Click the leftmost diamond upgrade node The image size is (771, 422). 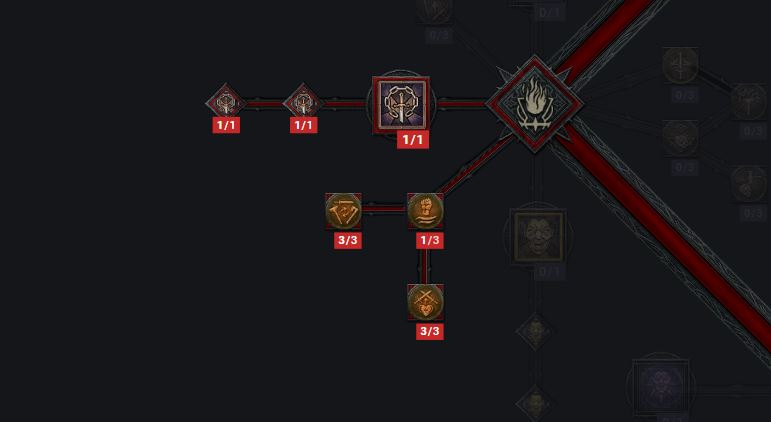[x=225, y=103]
